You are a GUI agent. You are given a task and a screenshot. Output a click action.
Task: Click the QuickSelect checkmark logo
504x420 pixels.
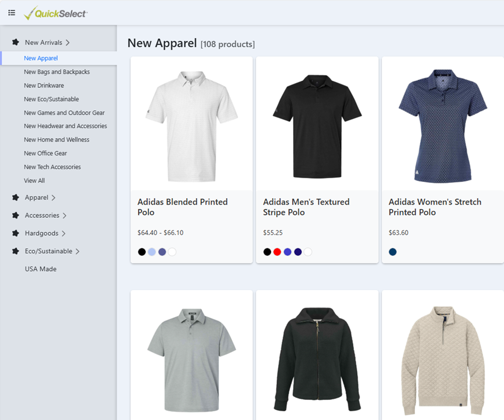[29, 12]
